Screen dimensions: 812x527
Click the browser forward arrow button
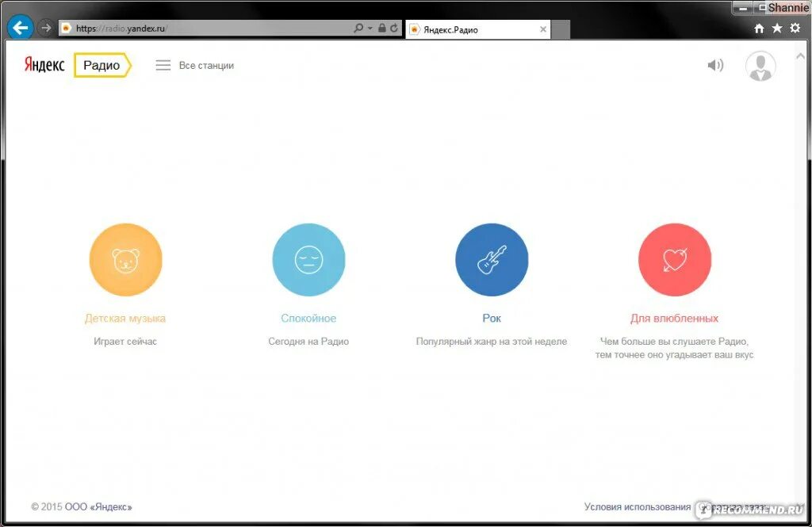click(x=46, y=28)
